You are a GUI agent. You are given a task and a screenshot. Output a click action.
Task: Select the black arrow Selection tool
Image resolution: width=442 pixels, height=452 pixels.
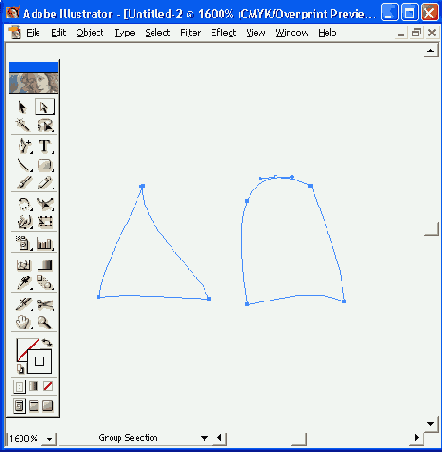pyautogui.click(x=22, y=107)
